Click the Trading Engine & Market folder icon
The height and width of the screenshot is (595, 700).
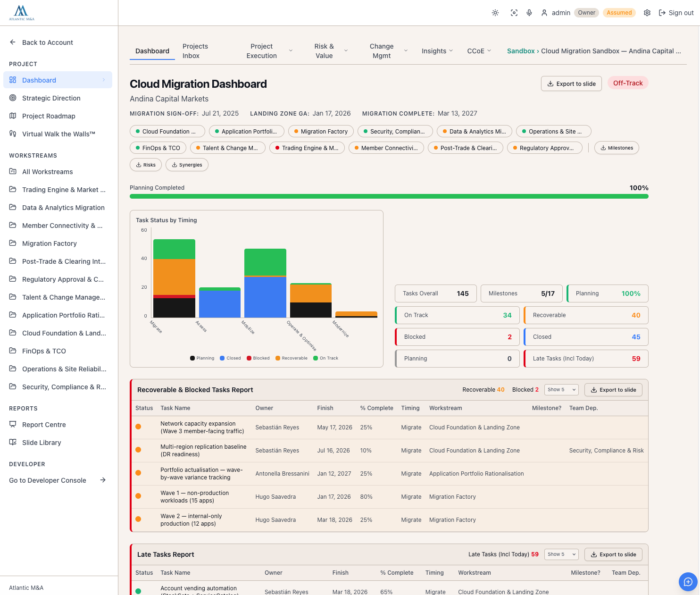[13, 189]
